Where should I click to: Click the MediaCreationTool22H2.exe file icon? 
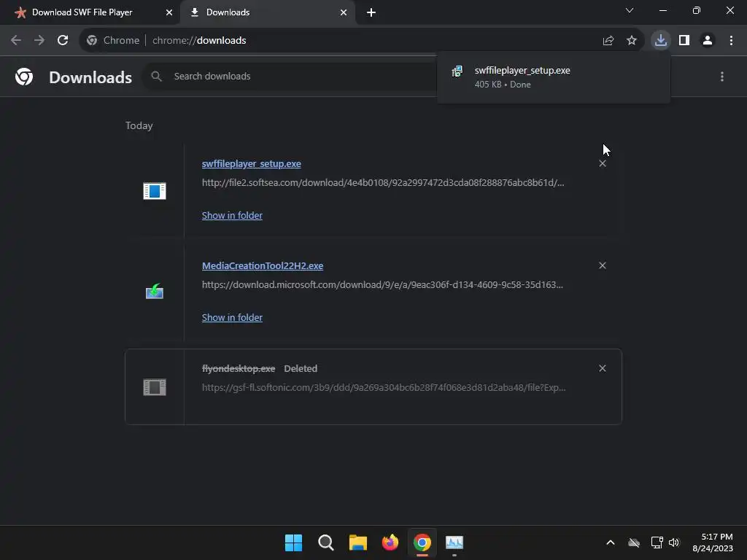click(155, 291)
